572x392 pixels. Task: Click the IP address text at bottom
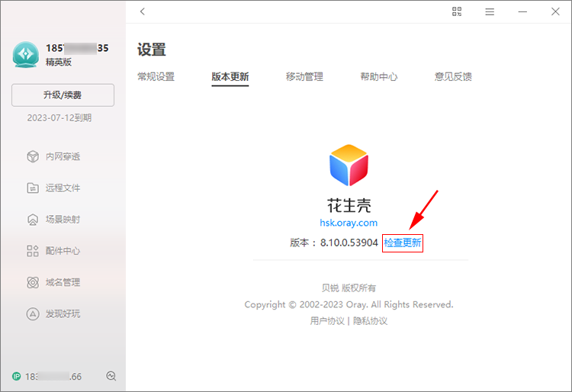(53, 376)
